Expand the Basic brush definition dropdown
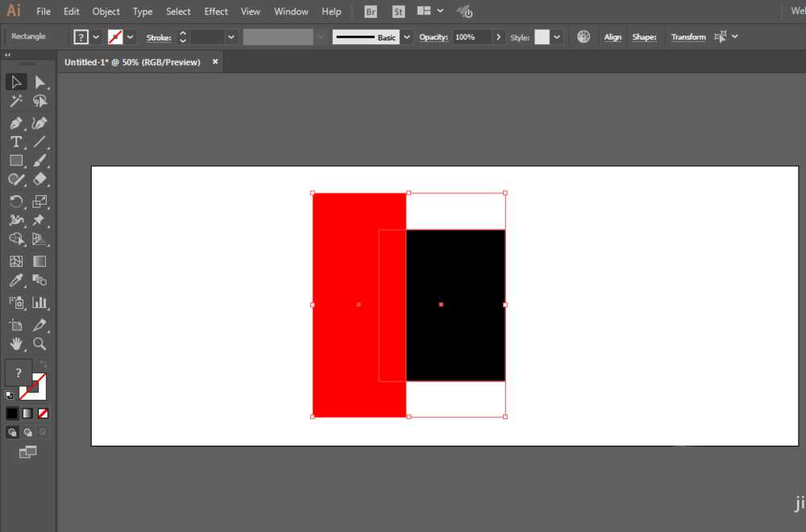 click(406, 37)
